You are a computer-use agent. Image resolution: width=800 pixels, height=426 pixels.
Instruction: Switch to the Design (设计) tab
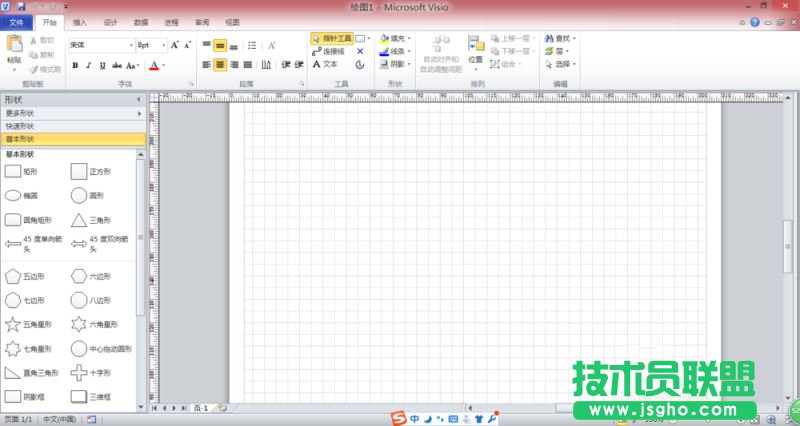click(111, 22)
